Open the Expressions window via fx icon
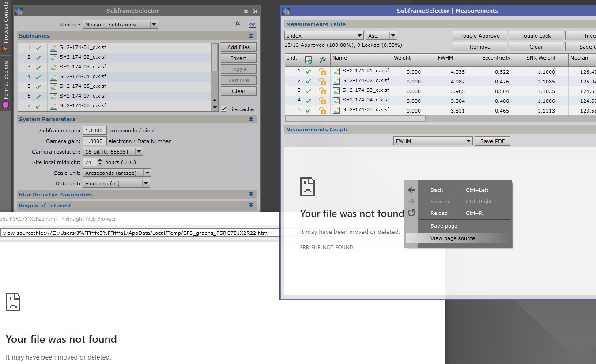Image resolution: width=596 pixels, height=364 pixels. pos(238,24)
